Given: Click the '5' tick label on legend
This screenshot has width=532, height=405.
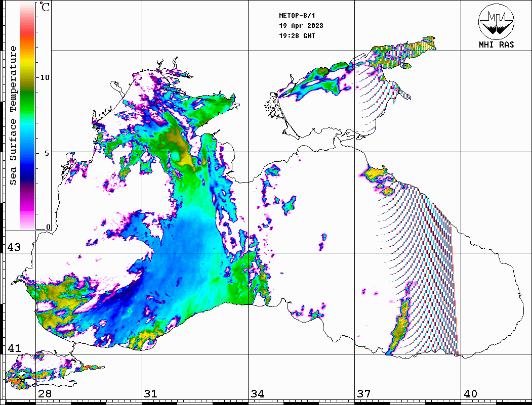Looking at the screenshot, I should (47, 153).
